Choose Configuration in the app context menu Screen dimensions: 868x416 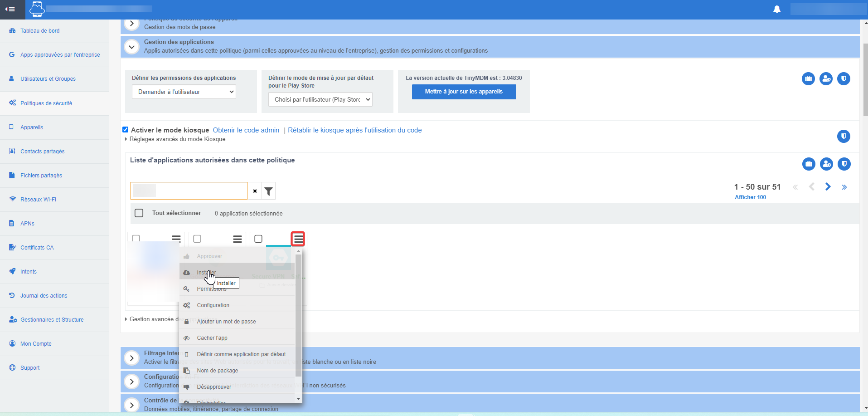pos(237,305)
